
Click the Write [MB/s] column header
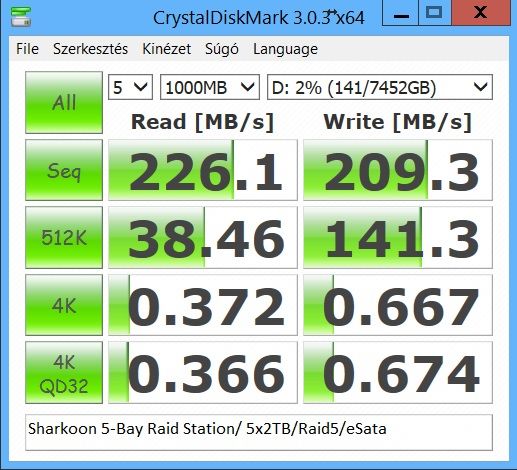tap(398, 122)
